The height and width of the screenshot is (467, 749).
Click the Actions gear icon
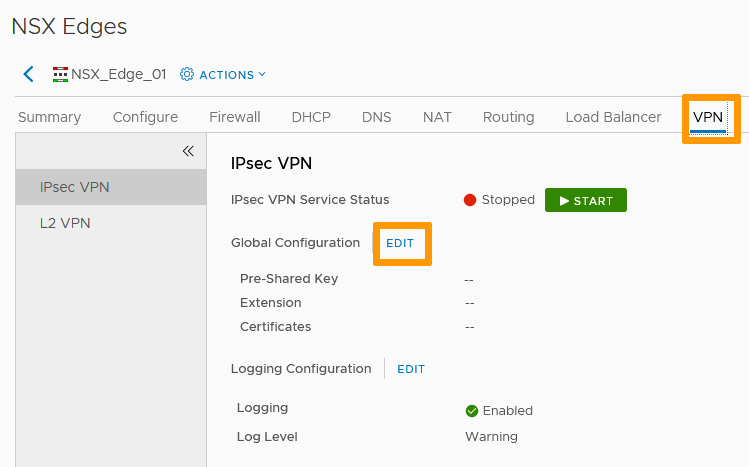click(x=187, y=74)
